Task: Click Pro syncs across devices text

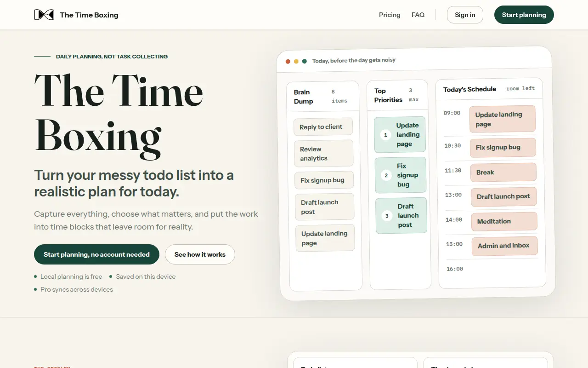Action: click(77, 289)
